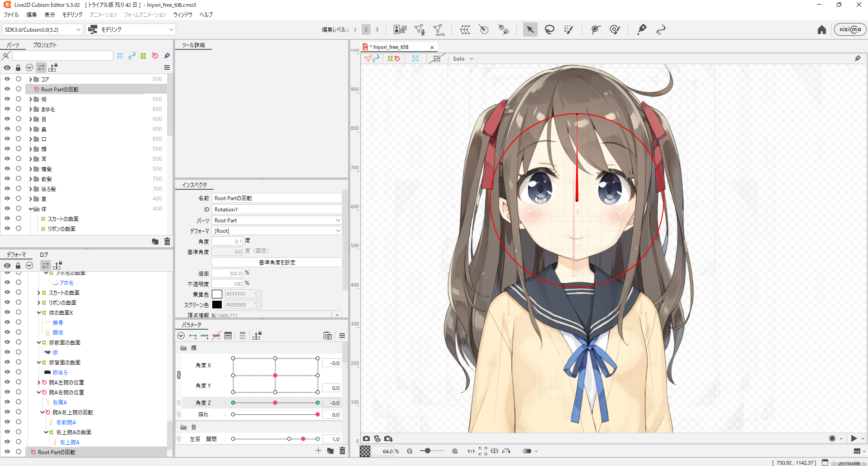The image size is (868, 466).
Task: Select the art path curve tool
Action: click(x=661, y=30)
